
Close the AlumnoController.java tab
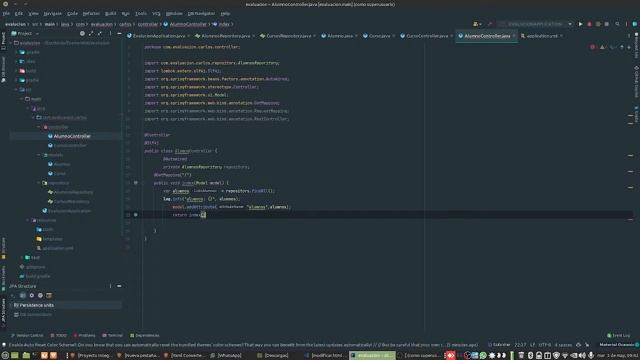[x=514, y=36]
